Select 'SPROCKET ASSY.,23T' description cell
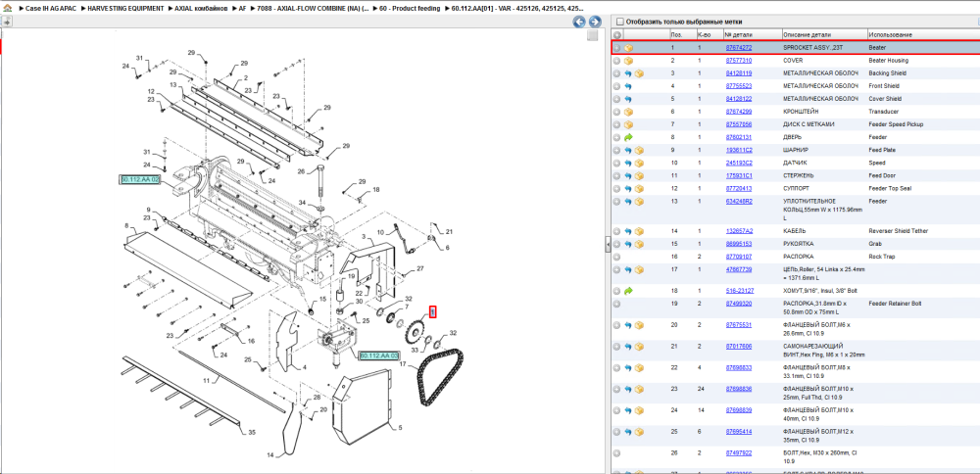Screen dimensions: 980x474 coord(811,47)
